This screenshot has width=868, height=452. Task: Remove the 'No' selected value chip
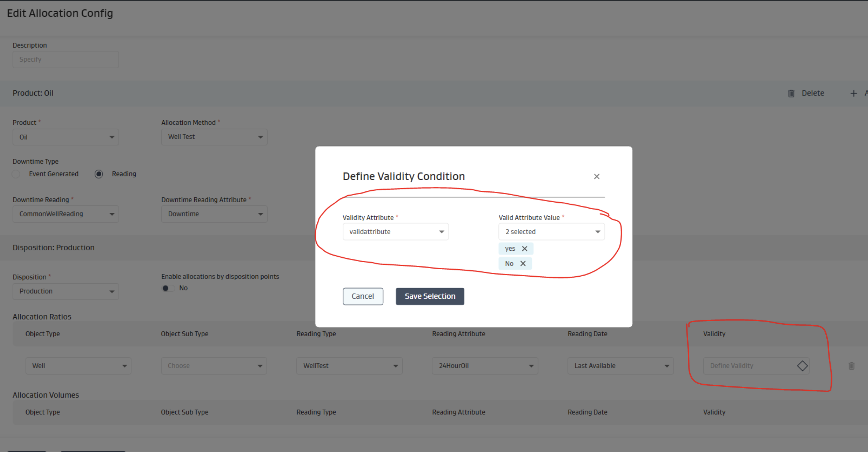(522, 264)
